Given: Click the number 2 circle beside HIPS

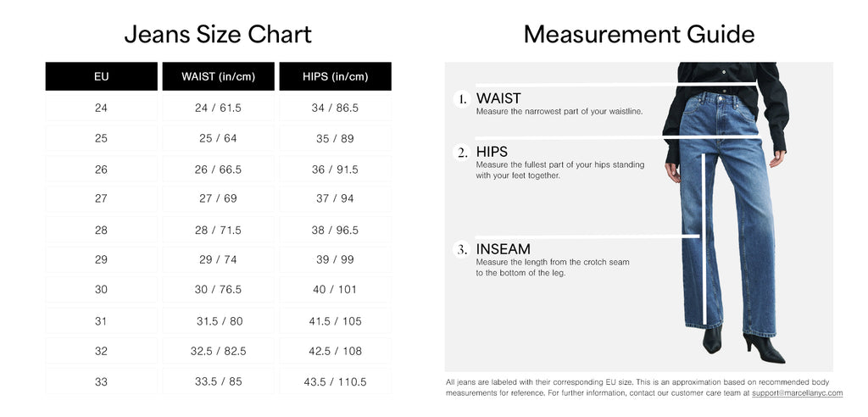Looking at the screenshot, I should (462, 153).
